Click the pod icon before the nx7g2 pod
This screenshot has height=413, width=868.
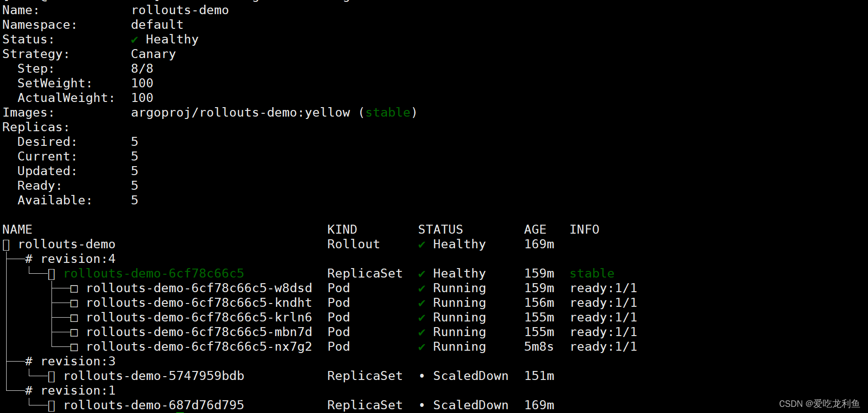point(74,347)
